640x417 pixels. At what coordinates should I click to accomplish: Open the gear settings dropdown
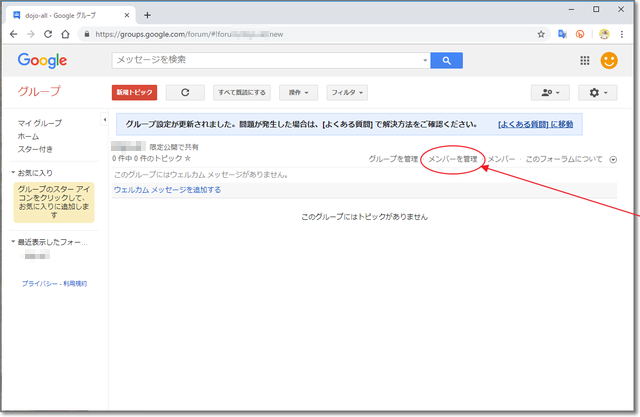coord(601,93)
